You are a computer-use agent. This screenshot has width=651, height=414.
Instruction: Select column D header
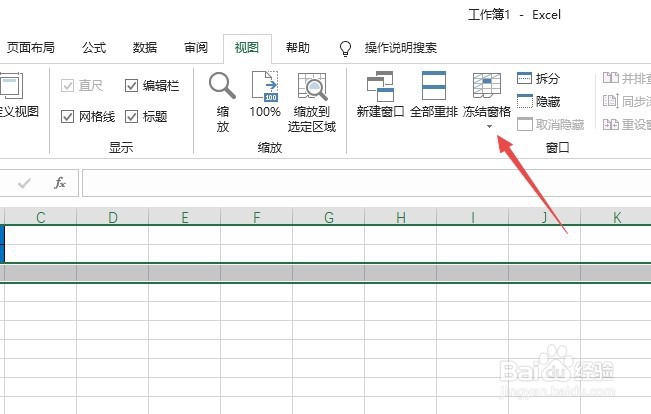point(113,217)
